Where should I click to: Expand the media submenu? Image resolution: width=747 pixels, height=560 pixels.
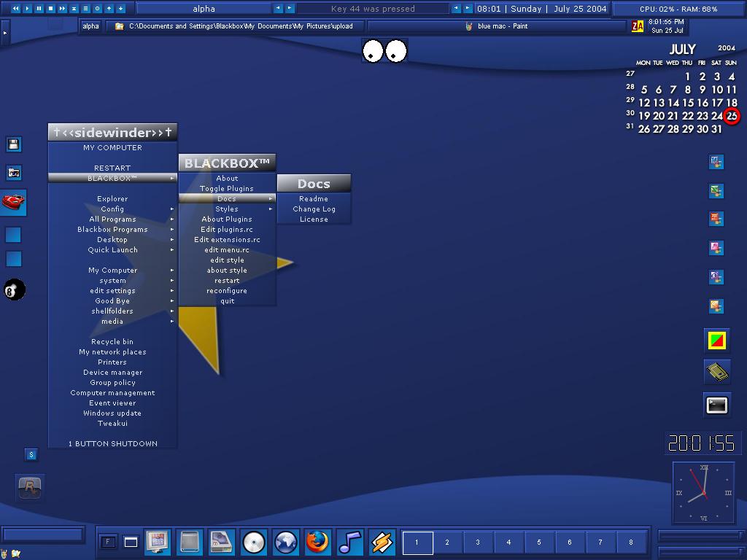pos(112,322)
